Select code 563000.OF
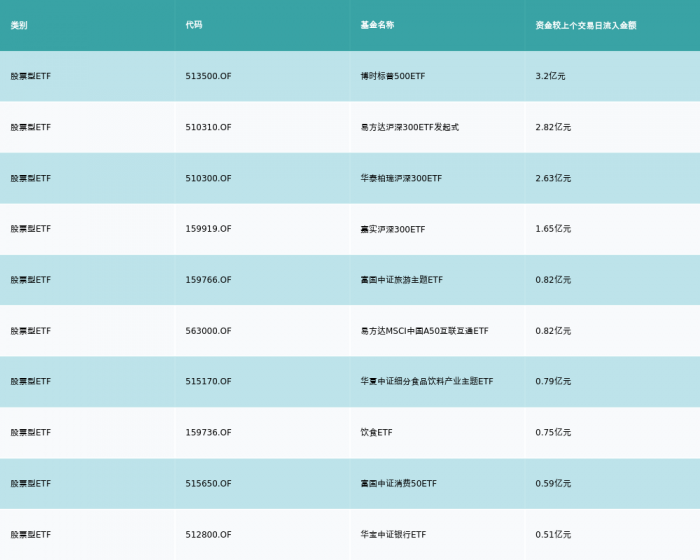This screenshot has width=700, height=560. (x=208, y=331)
